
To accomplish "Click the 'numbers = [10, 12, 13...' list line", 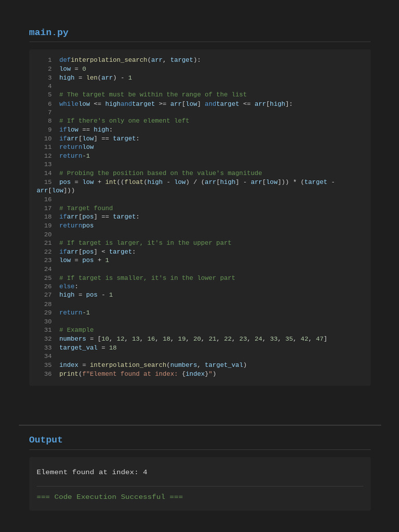I will pos(193,339).
